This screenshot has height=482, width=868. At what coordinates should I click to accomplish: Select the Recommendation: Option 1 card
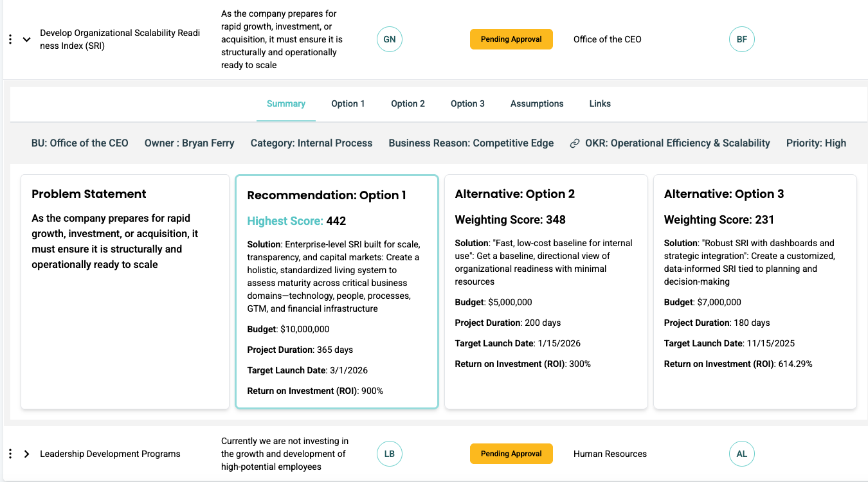click(337, 292)
